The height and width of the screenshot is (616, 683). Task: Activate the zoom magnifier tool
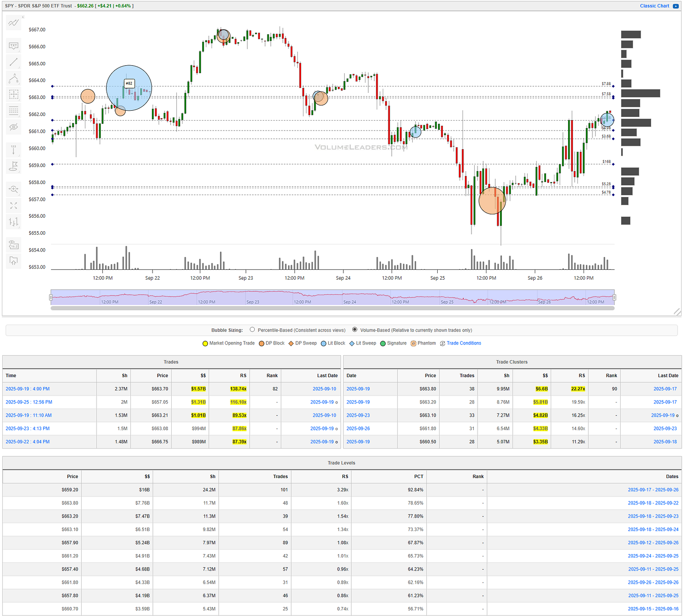coord(14,189)
